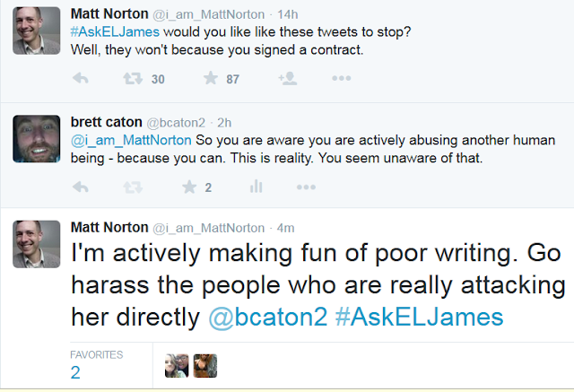Open more options on Matt Norton's tweet

click(x=341, y=78)
